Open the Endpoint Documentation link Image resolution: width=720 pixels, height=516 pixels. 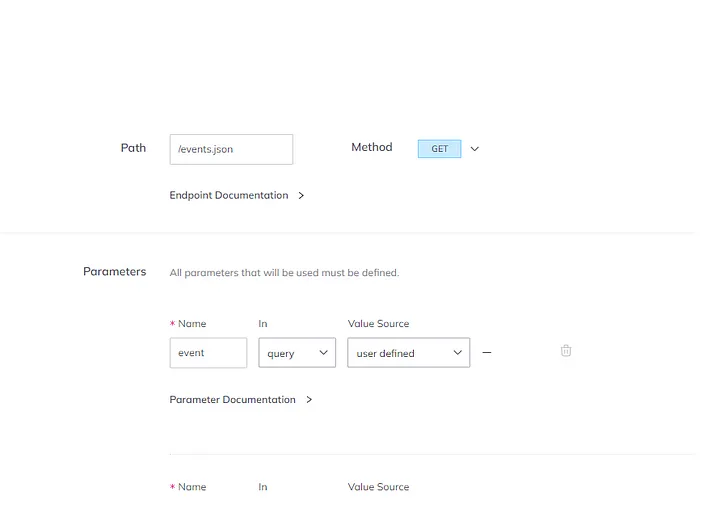[x=229, y=196]
